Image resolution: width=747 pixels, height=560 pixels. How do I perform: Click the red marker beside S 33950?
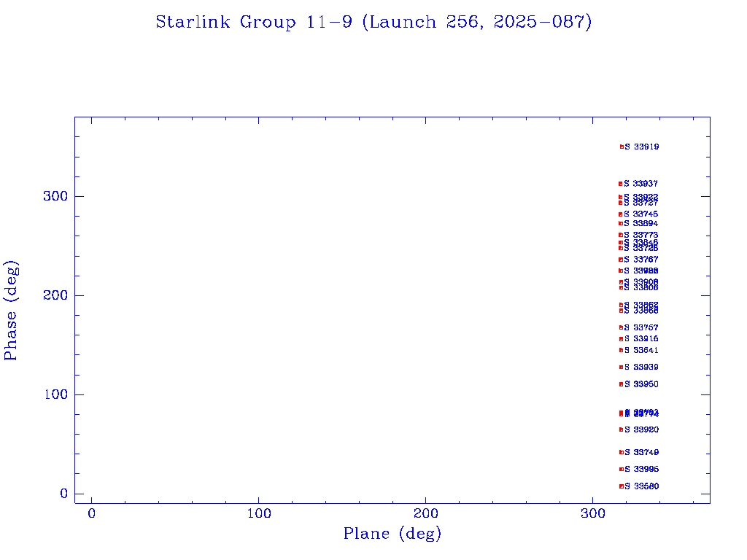click(x=621, y=384)
